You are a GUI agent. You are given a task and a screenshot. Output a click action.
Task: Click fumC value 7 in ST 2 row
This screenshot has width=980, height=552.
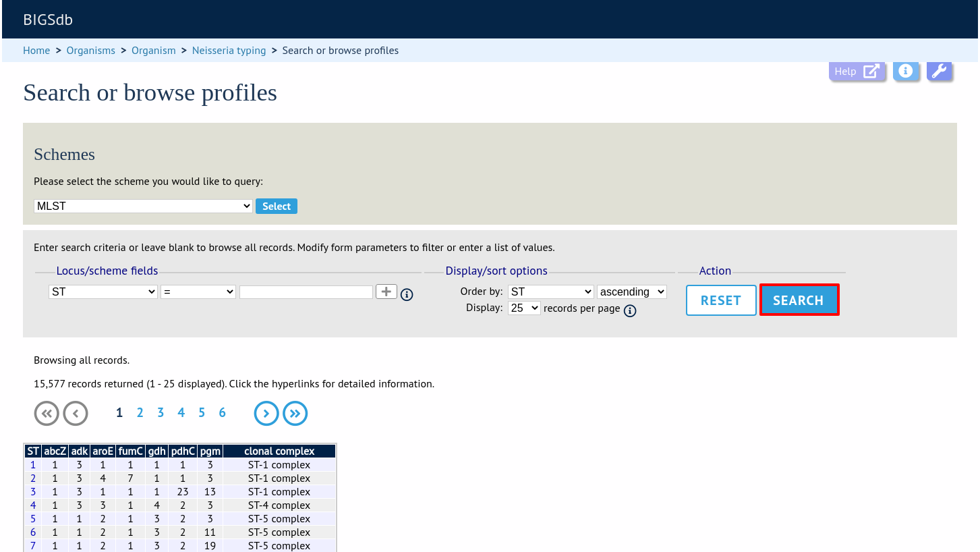coord(130,478)
